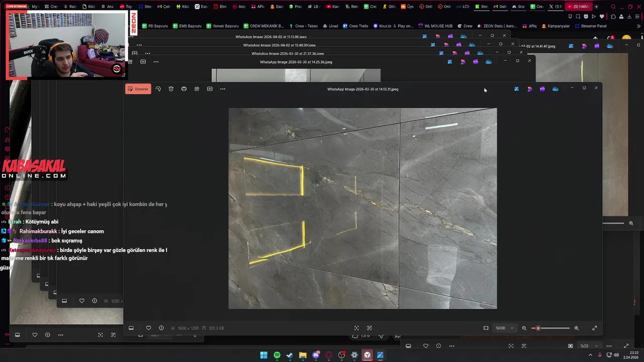Image resolution: width=644 pixels, height=362 pixels.
Task: Open Streamer Panel bookmark
Action: (590, 26)
